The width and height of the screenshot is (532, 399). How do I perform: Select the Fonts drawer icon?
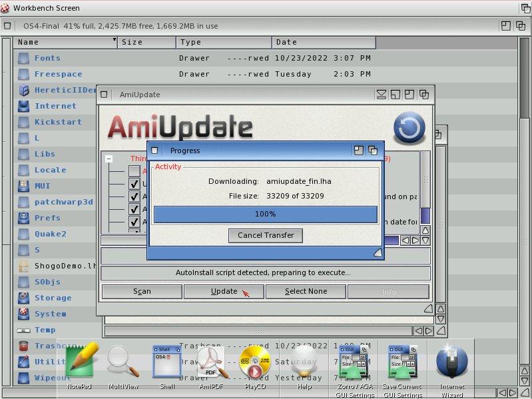click(23, 58)
